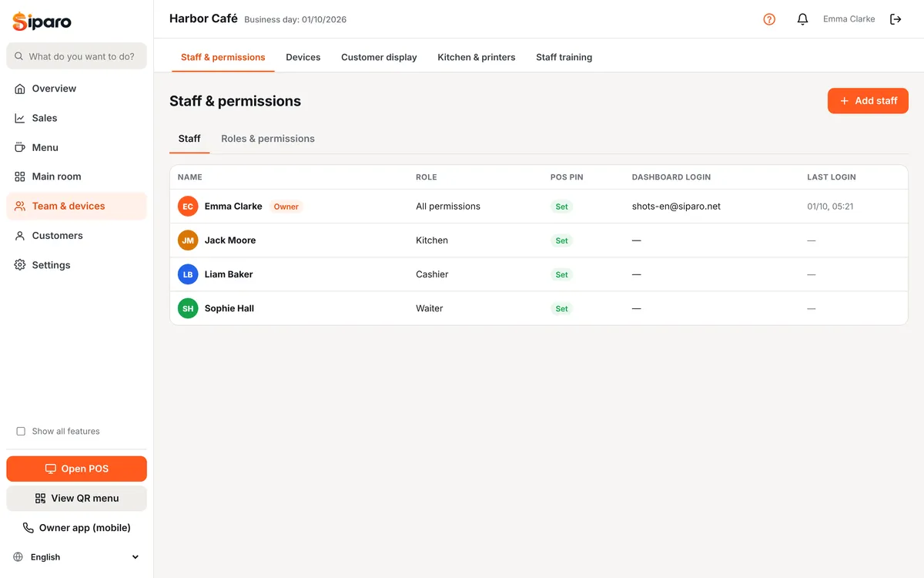This screenshot has height=578, width=924.
Task: Enable the Show all features checkbox
Action: coord(21,432)
